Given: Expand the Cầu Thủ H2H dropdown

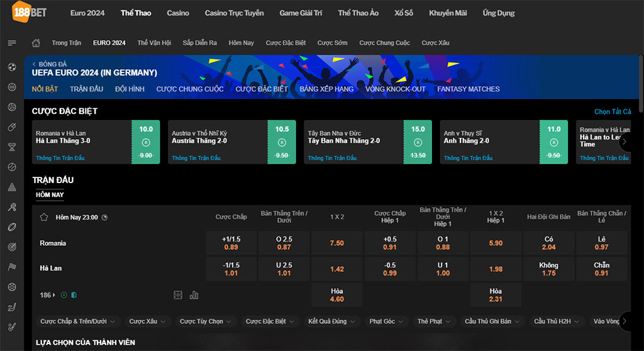Looking at the screenshot, I should (x=557, y=321).
